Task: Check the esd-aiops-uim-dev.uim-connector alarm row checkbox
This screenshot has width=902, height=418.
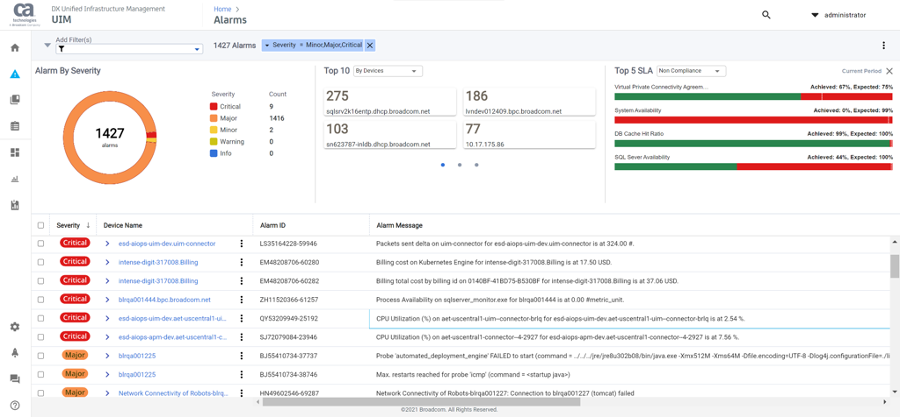Action: click(x=41, y=243)
